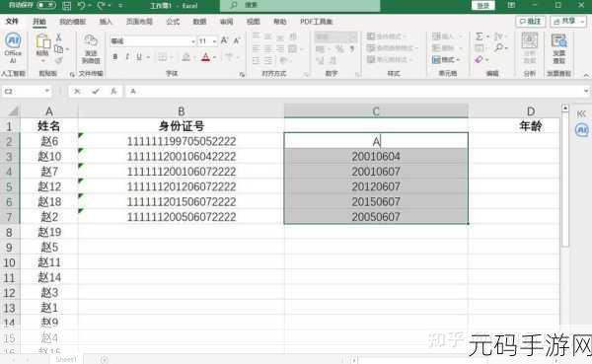Click the Undo arrow icon

[81, 6]
